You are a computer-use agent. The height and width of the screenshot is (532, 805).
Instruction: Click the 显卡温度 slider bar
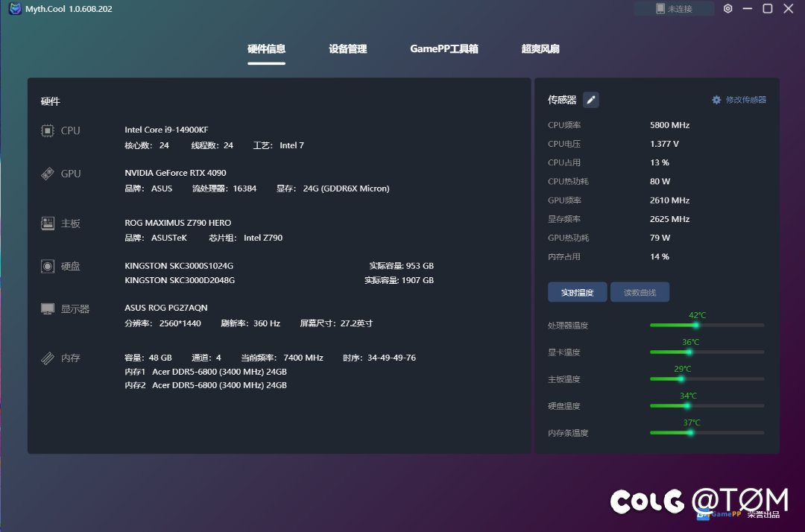click(x=707, y=352)
